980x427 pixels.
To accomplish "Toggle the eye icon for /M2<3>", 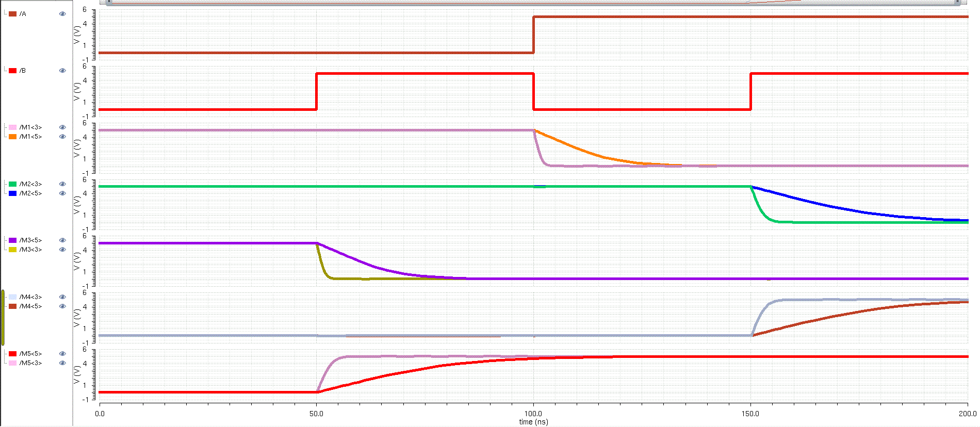I will click(x=62, y=184).
